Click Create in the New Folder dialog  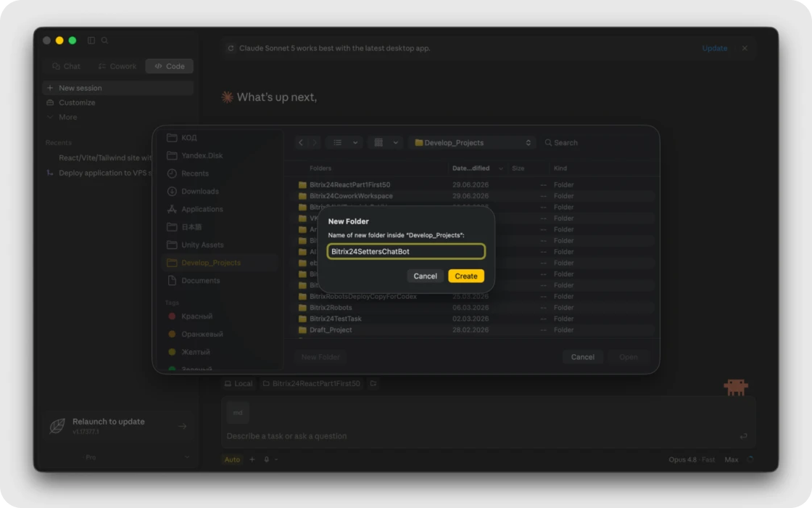pos(466,276)
